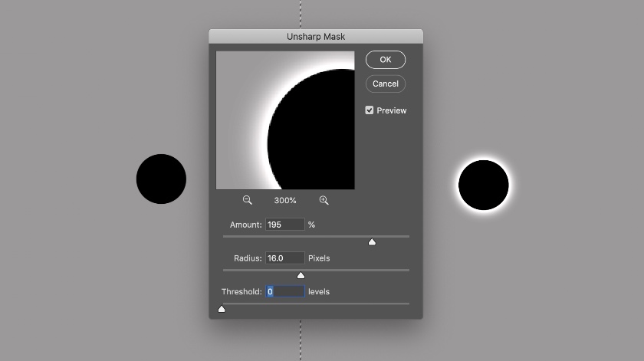Click the Amount label text
Screen dimensions: 644x361
click(245, 225)
